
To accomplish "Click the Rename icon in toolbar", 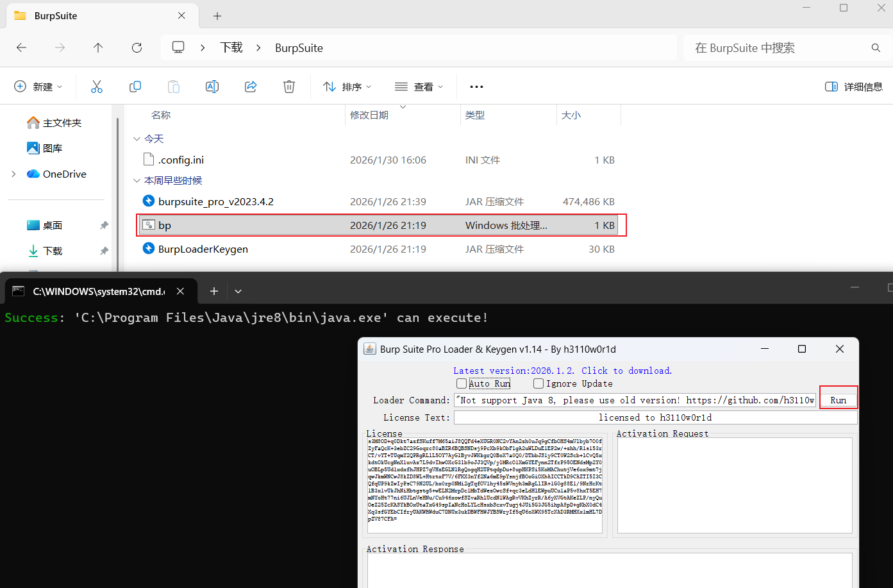I will 212,87.
